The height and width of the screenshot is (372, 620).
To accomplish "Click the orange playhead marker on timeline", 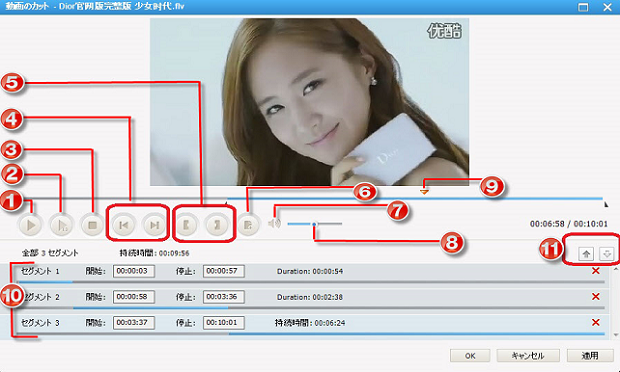I will tap(424, 192).
